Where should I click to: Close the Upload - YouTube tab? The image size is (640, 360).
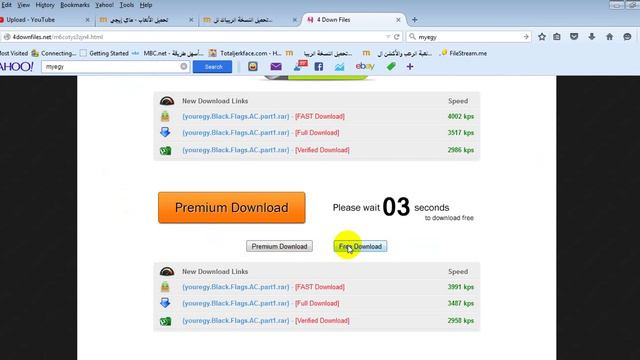pos(87,20)
